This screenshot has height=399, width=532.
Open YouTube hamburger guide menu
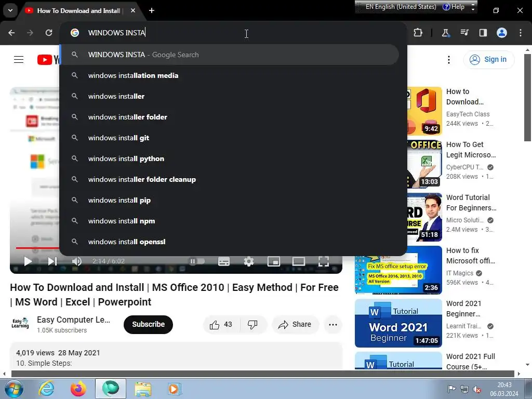19,59
